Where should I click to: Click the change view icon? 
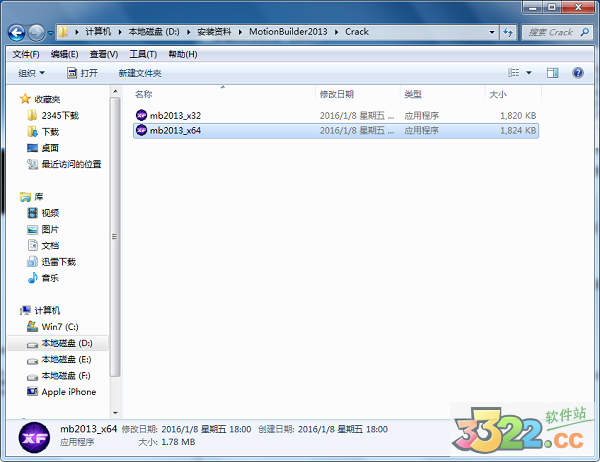point(514,72)
